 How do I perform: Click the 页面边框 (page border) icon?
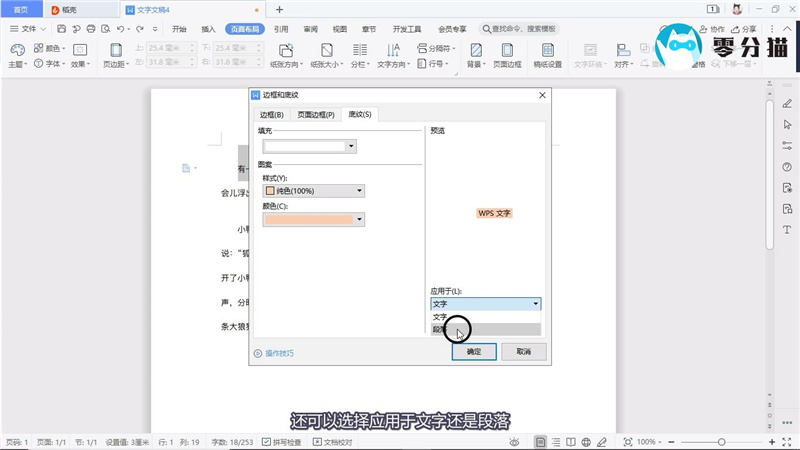(x=507, y=50)
